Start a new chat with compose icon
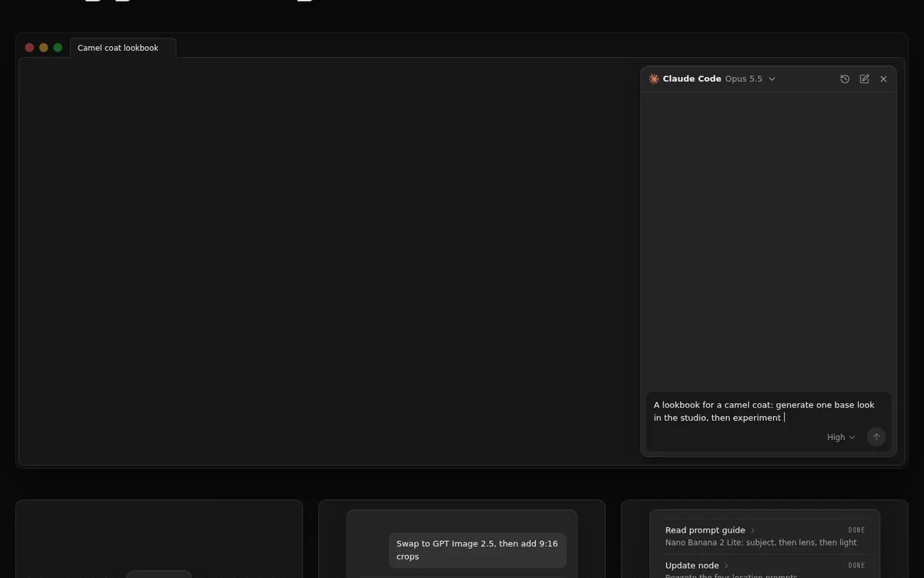 864,79
